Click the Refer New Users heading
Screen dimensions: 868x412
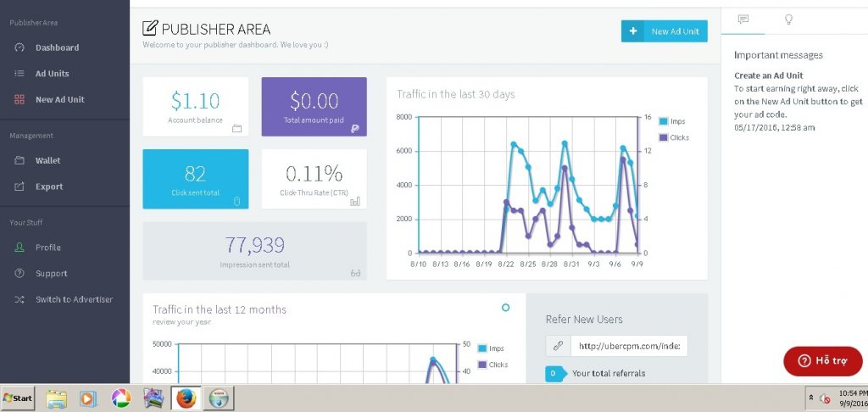[x=584, y=320]
